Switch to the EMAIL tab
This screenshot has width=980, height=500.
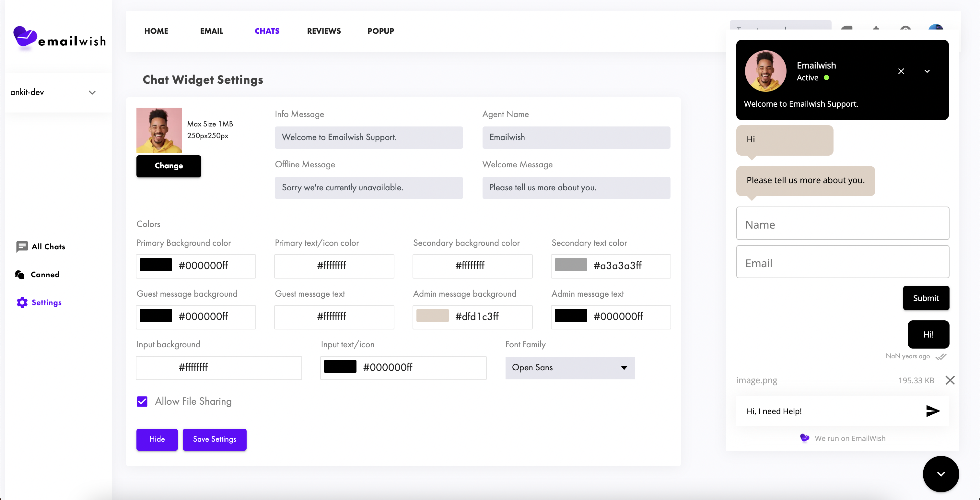212,31
